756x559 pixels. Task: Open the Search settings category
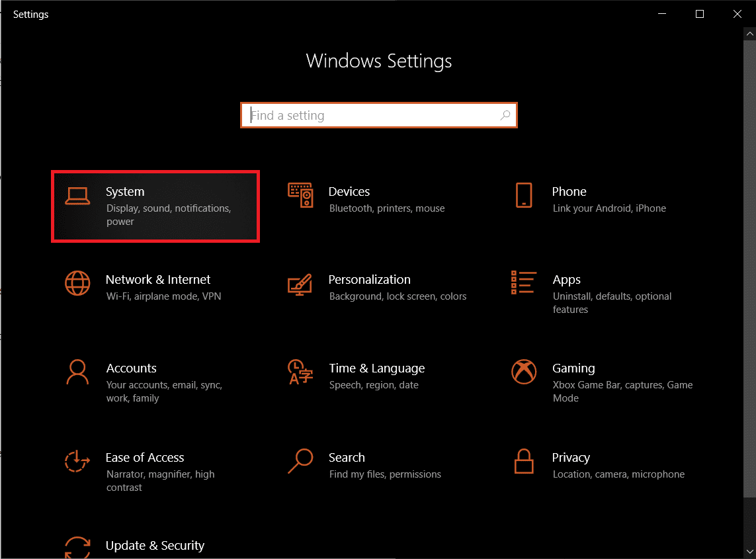pos(347,457)
